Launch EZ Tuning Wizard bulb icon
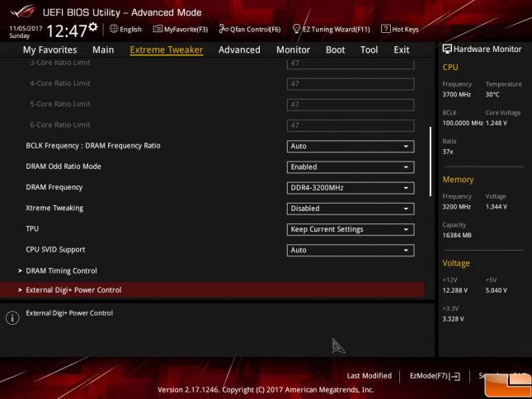Screen dimensions: 532x399 click(296, 29)
